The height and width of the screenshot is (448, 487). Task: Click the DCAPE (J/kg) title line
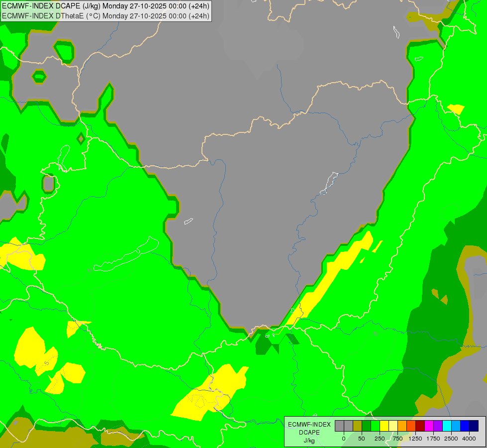click(x=105, y=6)
